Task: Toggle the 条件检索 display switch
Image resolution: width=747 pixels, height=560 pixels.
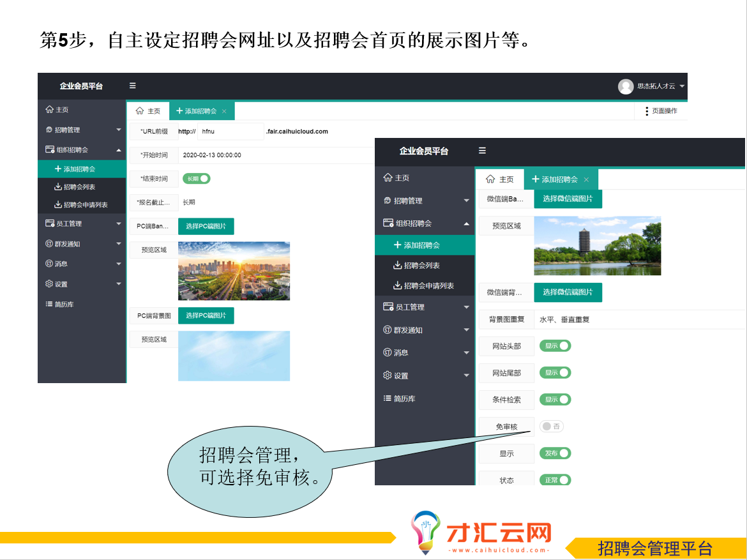Action: coord(554,399)
